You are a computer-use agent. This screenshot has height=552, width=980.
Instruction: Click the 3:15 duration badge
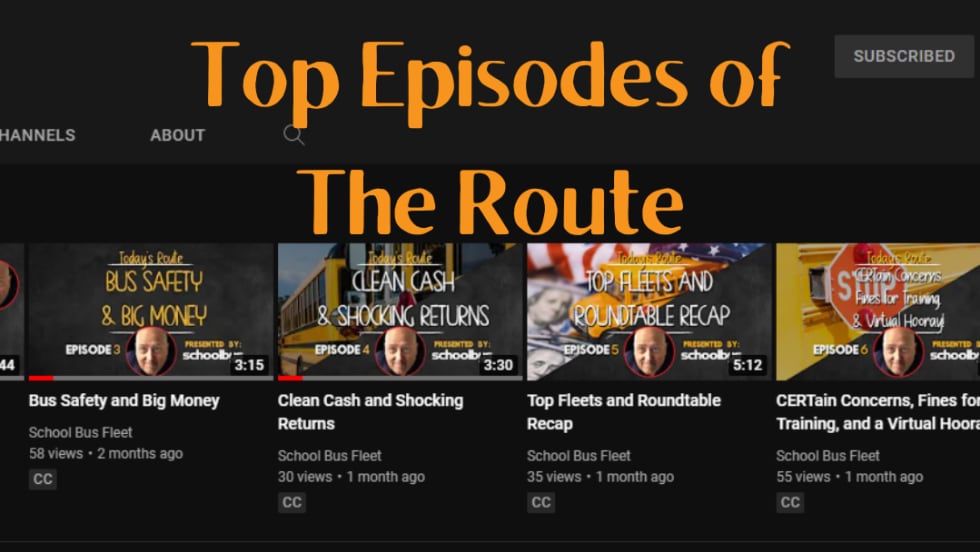pyautogui.click(x=249, y=365)
